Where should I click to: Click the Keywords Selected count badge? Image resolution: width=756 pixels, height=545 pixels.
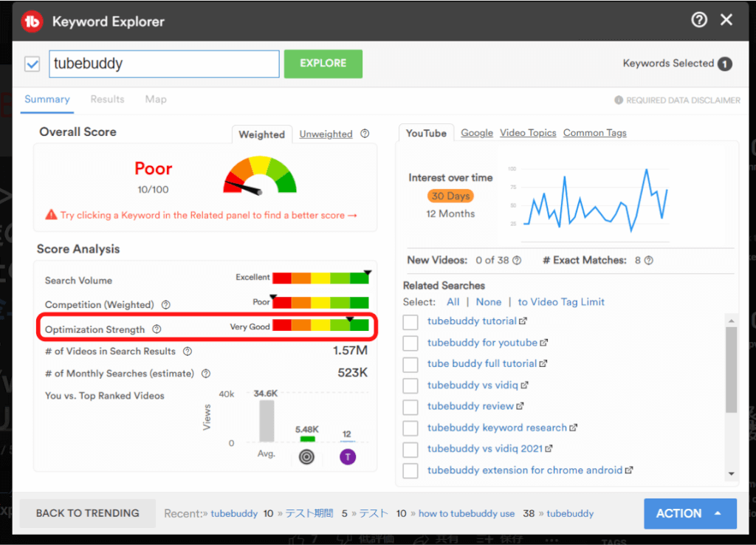click(725, 64)
